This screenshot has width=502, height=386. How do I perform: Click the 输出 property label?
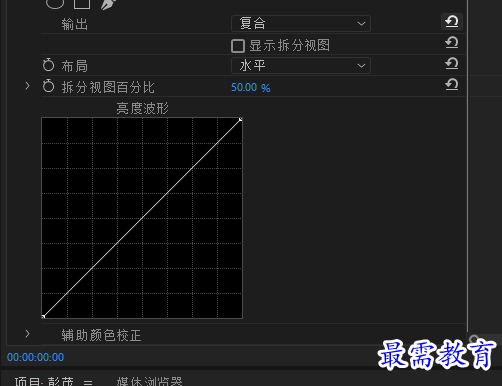click(75, 24)
